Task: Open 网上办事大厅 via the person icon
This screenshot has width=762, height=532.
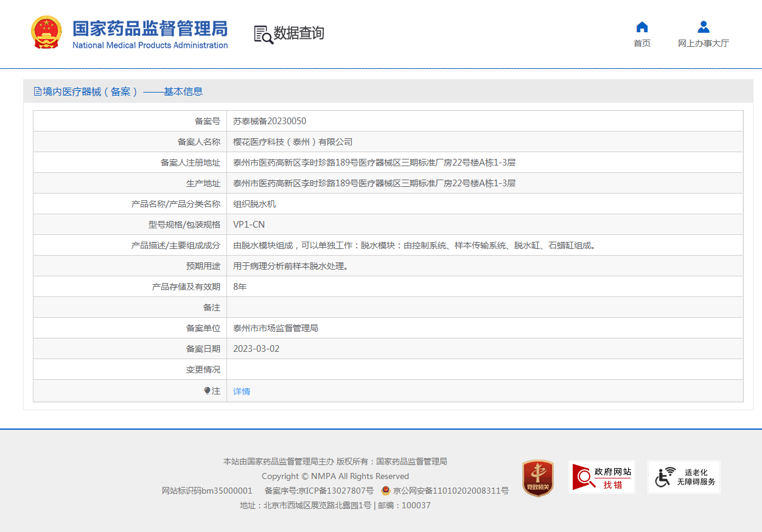Action: tap(704, 27)
